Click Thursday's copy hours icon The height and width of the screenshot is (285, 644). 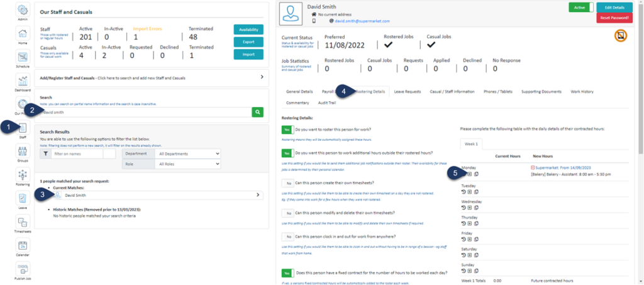click(x=477, y=223)
